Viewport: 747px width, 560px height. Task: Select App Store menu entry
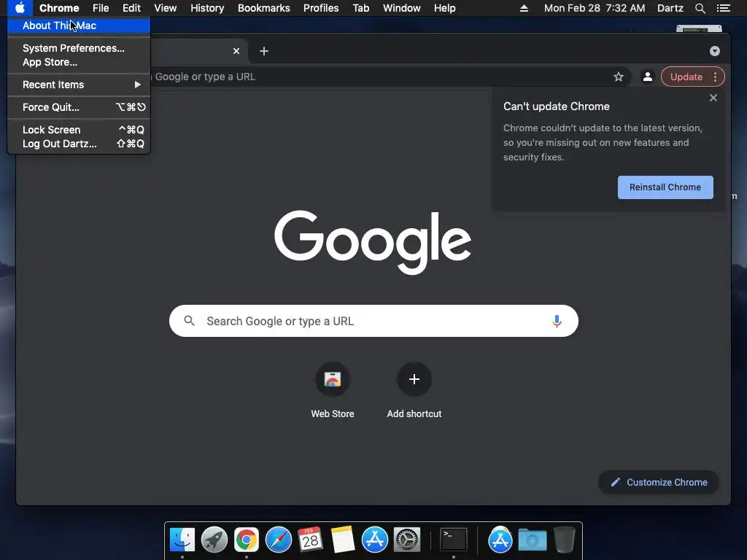[79, 62]
